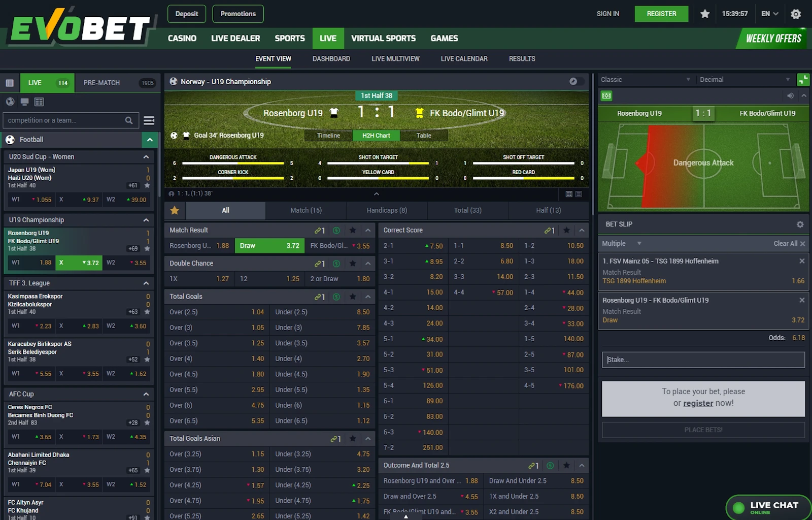Click the search magnifier in the competition search box
This screenshot has width=812, height=520.
click(x=129, y=120)
